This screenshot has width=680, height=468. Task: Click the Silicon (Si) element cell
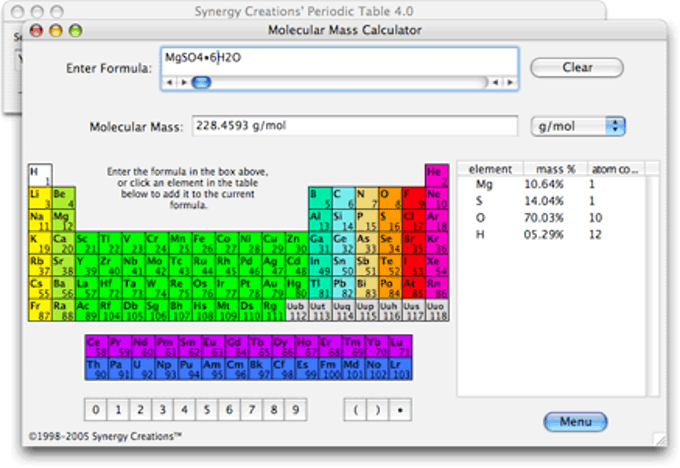[343, 220]
